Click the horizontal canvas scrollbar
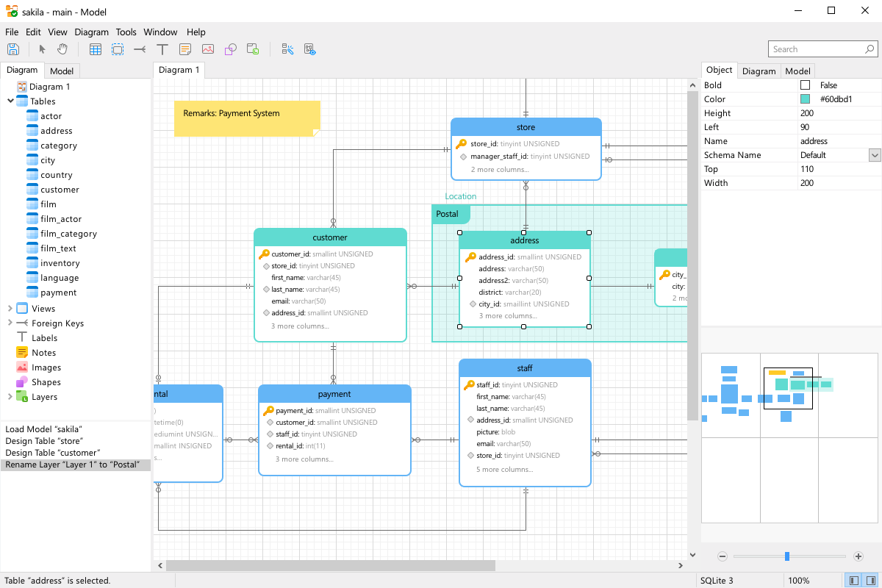This screenshot has width=882, height=588. pos(331,566)
